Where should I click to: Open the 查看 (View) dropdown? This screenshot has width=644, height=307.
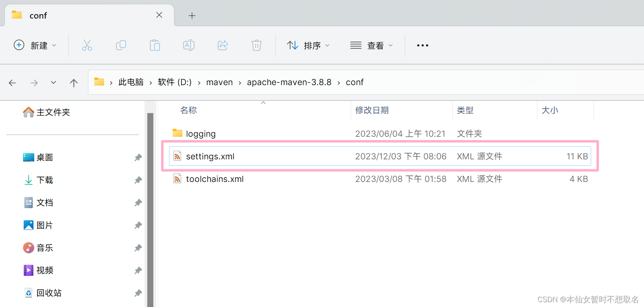pyautogui.click(x=371, y=45)
